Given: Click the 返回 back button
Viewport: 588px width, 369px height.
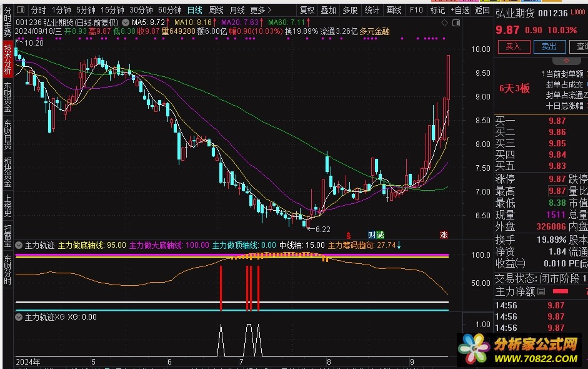Looking at the screenshot, I should pyautogui.click(x=482, y=10).
